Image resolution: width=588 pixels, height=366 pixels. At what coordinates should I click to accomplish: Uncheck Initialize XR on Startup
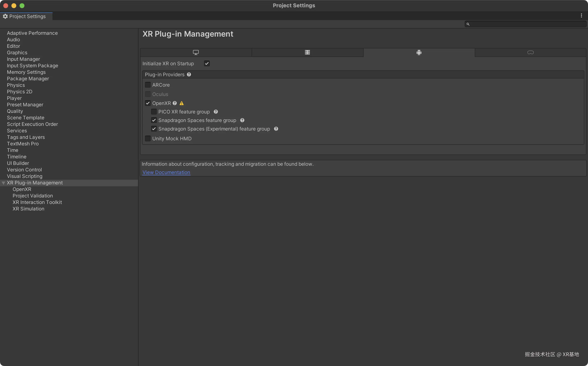[207, 64]
